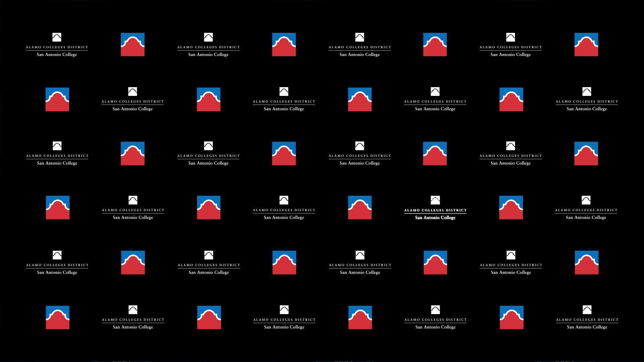Image resolution: width=644 pixels, height=362 pixels.
Task: Click the red-blue Alamo icon in the bottom-left corner
Action: click(x=58, y=317)
